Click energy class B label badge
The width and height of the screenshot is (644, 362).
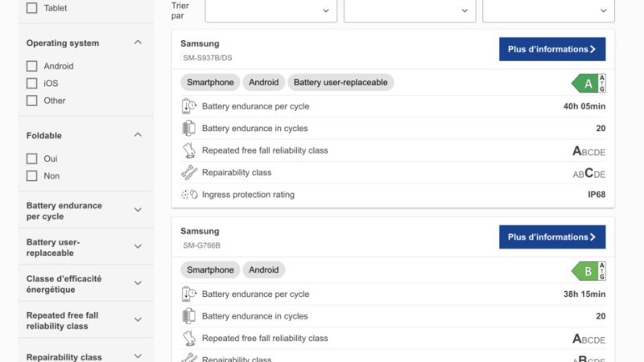coord(588,271)
